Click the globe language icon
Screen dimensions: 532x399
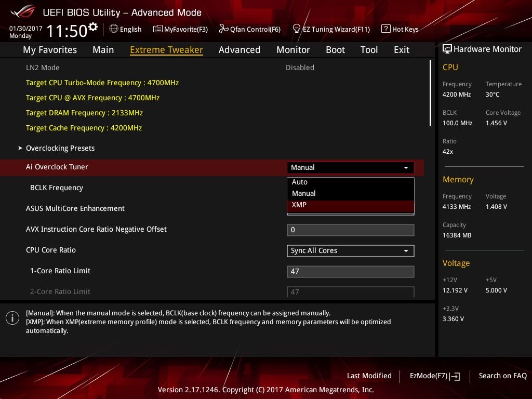[114, 29]
